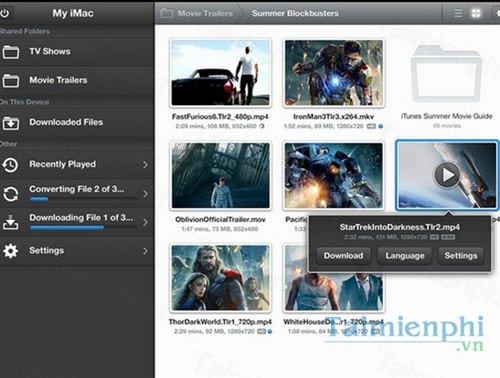Expand the Settings chevron
Image resolution: width=500 pixels, height=378 pixels.
[x=145, y=251]
